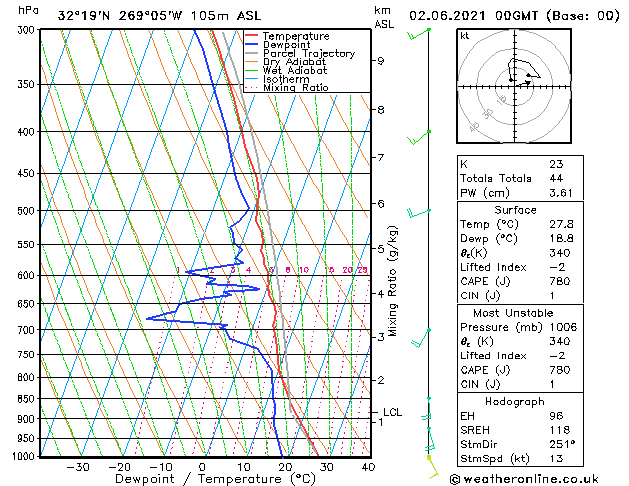Click the StmDir value in Hodograph table
The width and height of the screenshot is (629, 486).
[x=562, y=444]
